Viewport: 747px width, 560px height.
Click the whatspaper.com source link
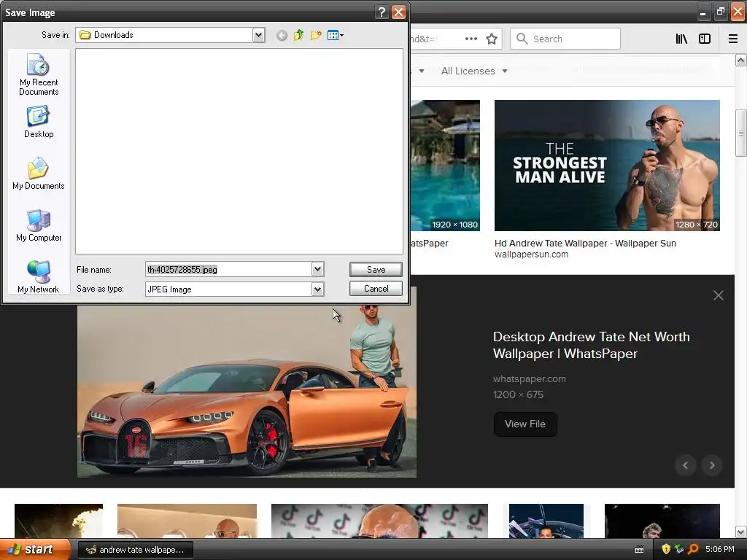click(x=530, y=379)
